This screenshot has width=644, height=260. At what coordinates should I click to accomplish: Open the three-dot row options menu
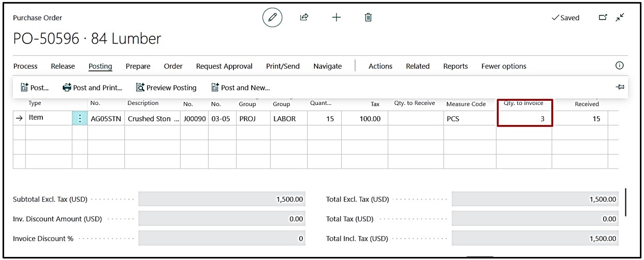pyautogui.click(x=80, y=118)
